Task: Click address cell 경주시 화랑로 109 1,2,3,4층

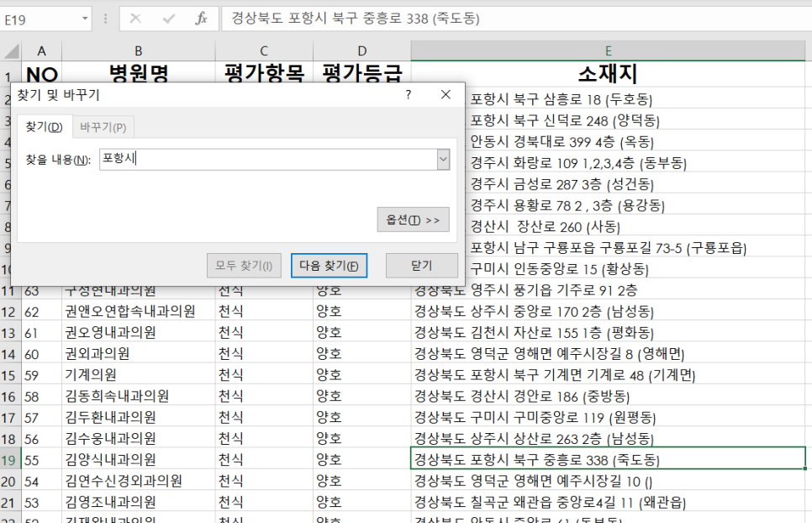Action: point(635,163)
